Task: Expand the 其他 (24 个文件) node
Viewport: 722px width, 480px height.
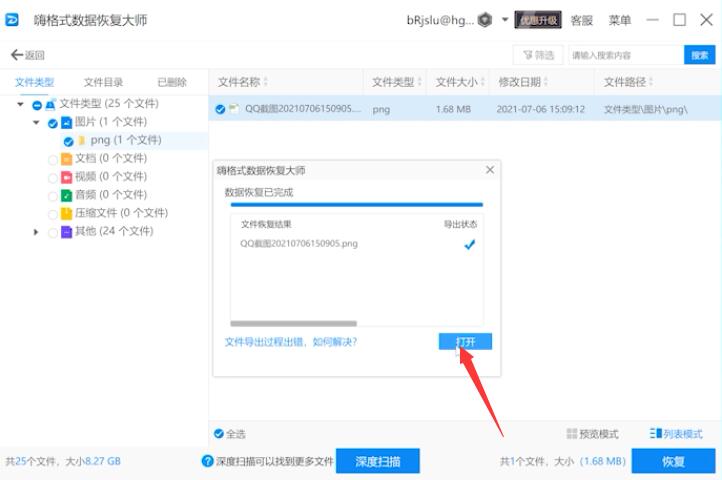Action: pos(36,232)
